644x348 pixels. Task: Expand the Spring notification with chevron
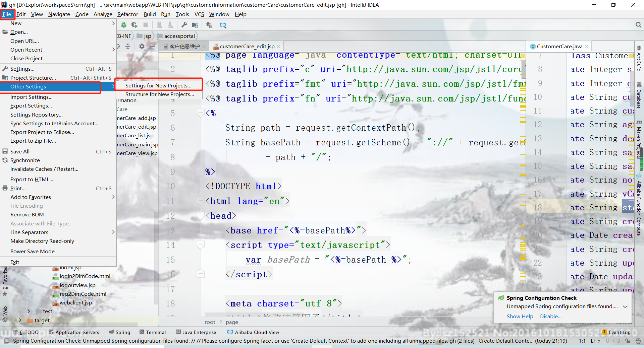(x=625, y=306)
